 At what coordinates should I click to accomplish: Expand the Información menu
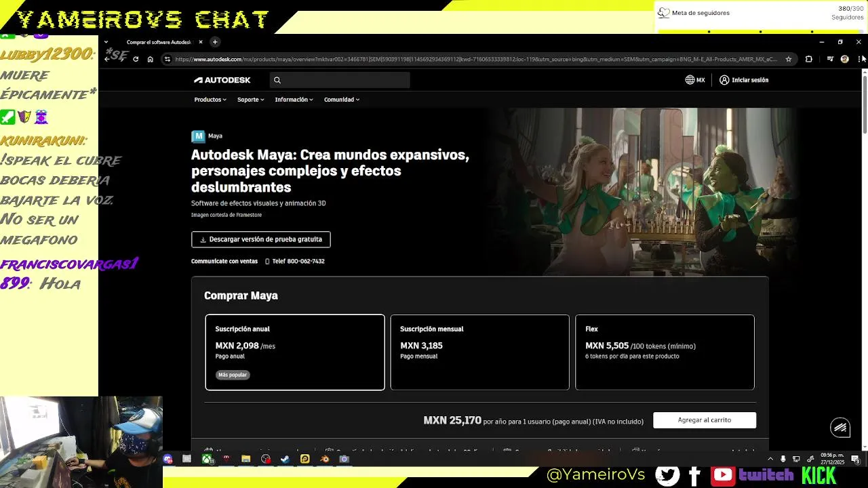click(294, 100)
